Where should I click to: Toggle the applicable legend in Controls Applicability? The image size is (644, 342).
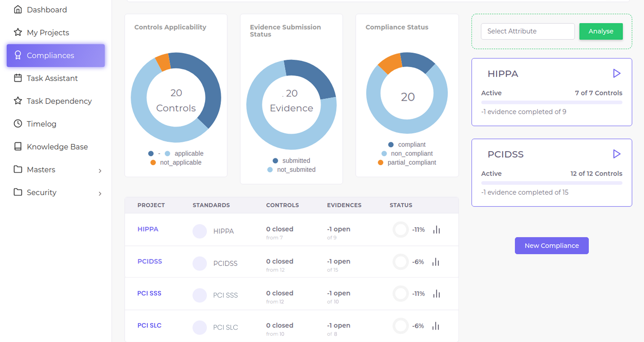click(184, 153)
